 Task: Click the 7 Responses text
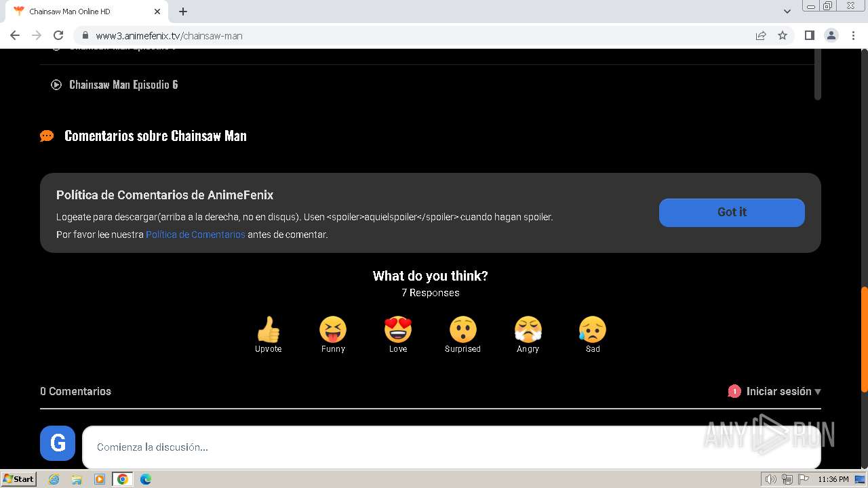coord(431,293)
